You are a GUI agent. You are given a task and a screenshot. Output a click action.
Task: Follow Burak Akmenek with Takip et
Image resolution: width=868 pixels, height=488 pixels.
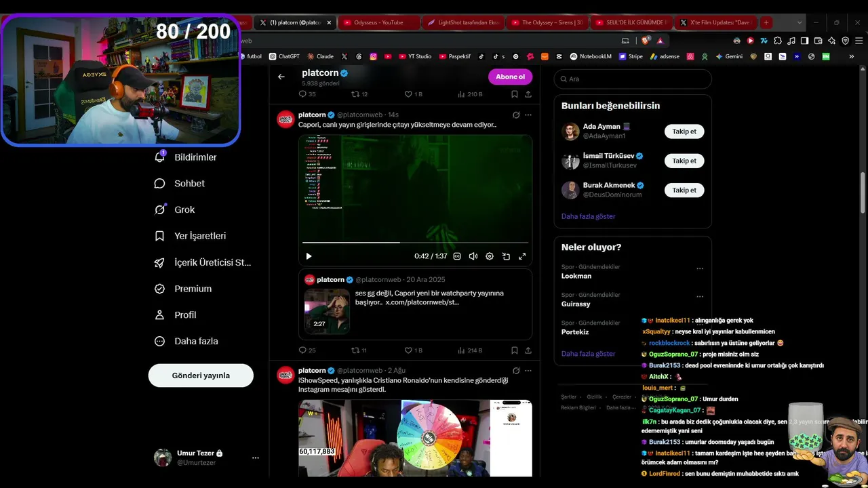click(x=684, y=190)
